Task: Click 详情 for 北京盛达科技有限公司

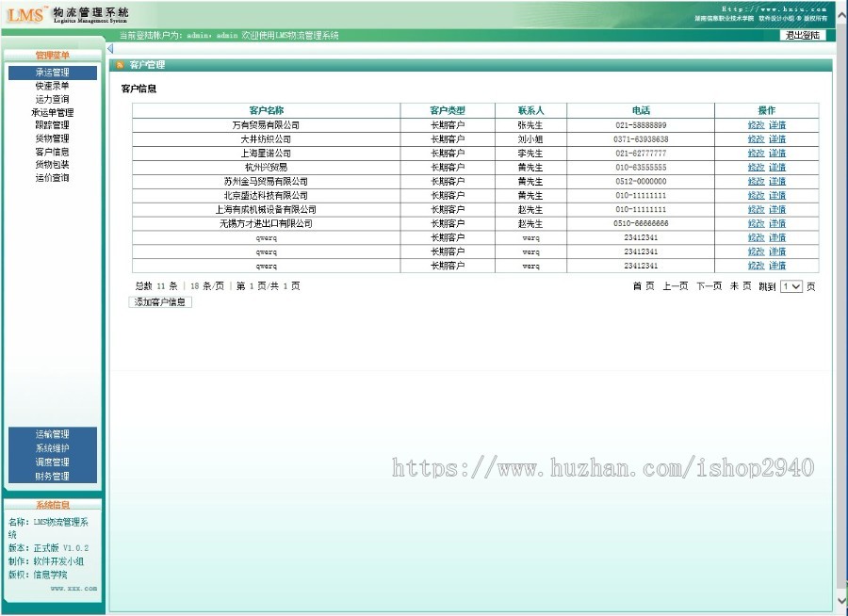Action: [777, 195]
